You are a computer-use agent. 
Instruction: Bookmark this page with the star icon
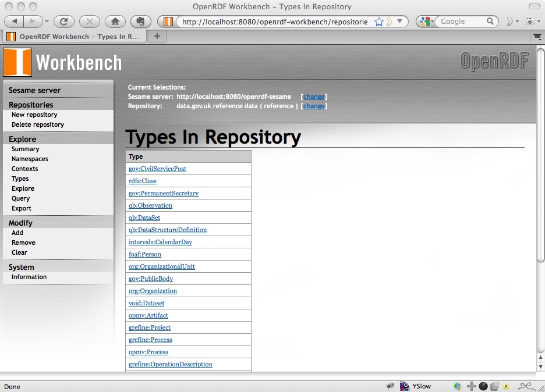coord(379,22)
